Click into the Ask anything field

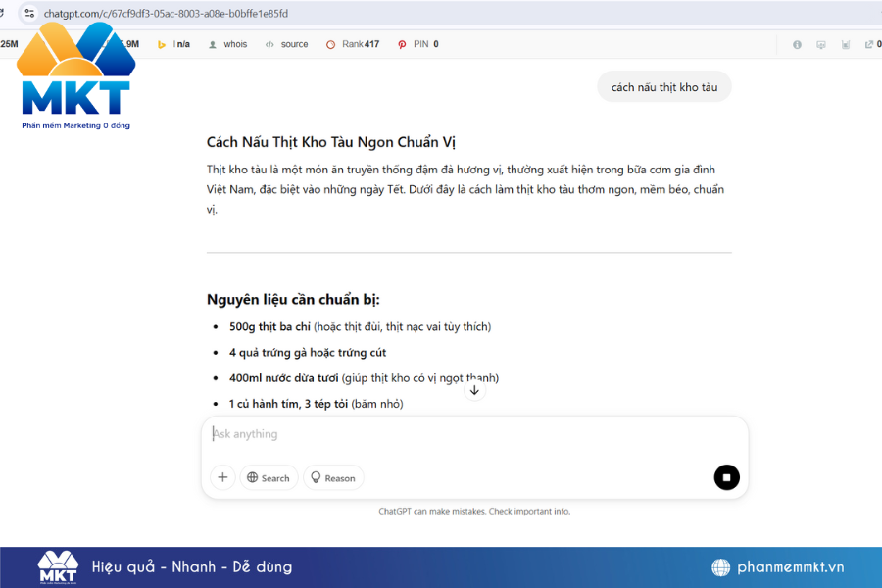(470, 434)
